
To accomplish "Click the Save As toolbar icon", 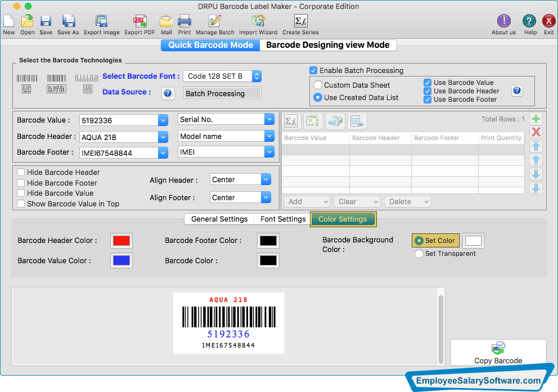I will click(68, 21).
